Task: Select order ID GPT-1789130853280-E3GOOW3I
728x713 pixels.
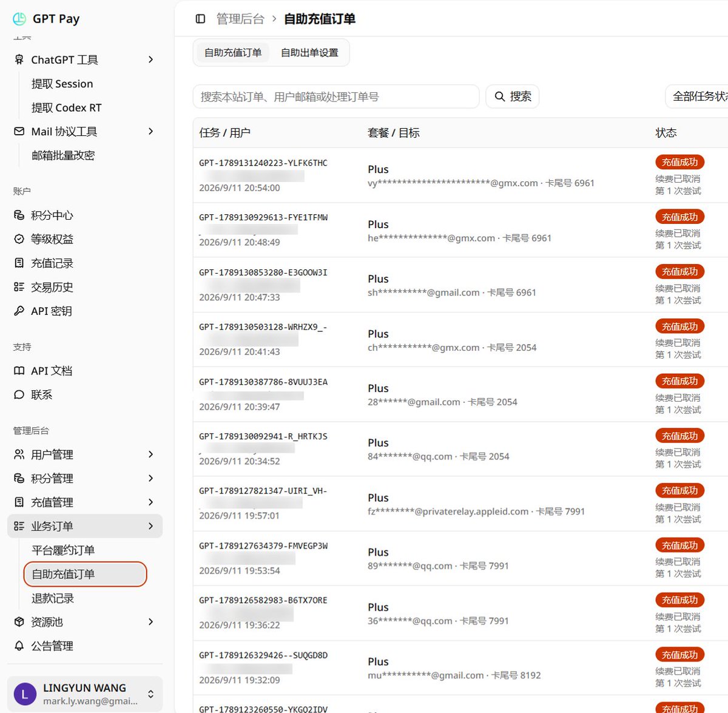Action: point(263,272)
